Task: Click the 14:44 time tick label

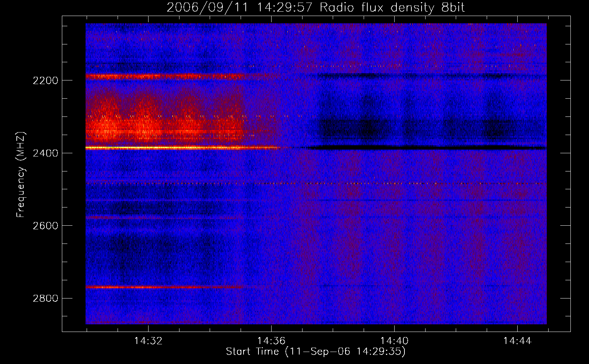Action: tap(517, 341)
